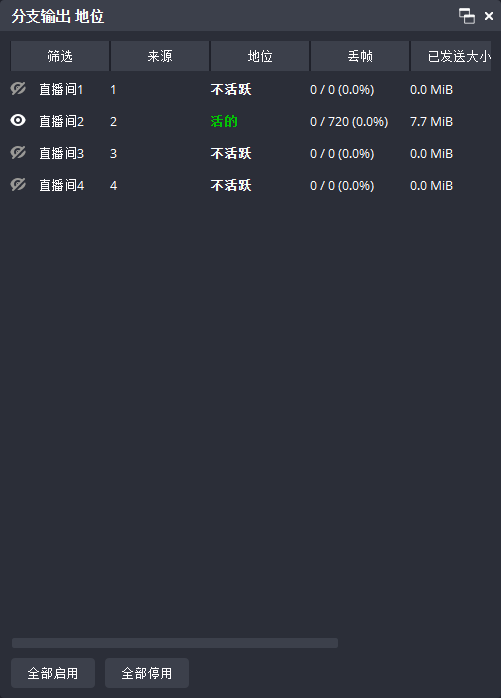Select the 已发送大小 column header
The image size is (501, 698).
(x=451, y=56)
